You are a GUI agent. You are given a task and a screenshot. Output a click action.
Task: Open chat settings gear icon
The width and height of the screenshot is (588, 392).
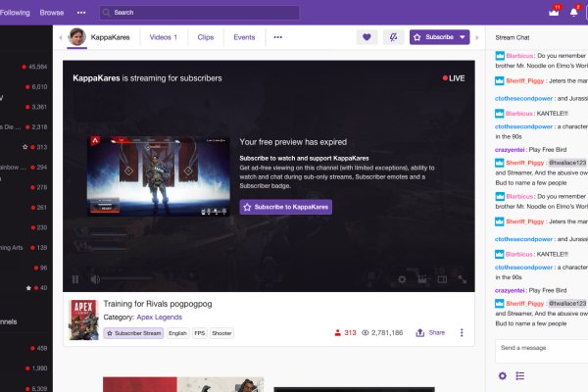(x=502, y=375)
